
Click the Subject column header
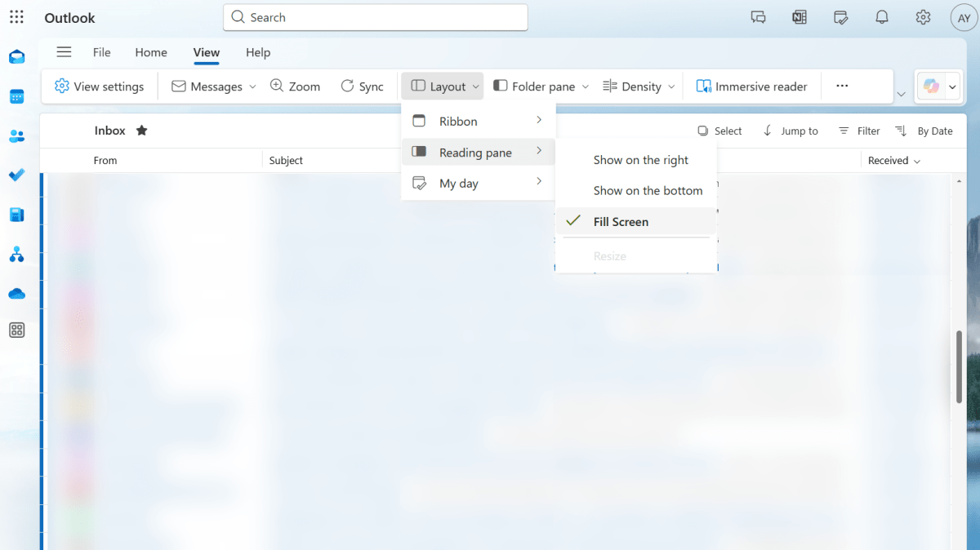[x=286, y=161]
